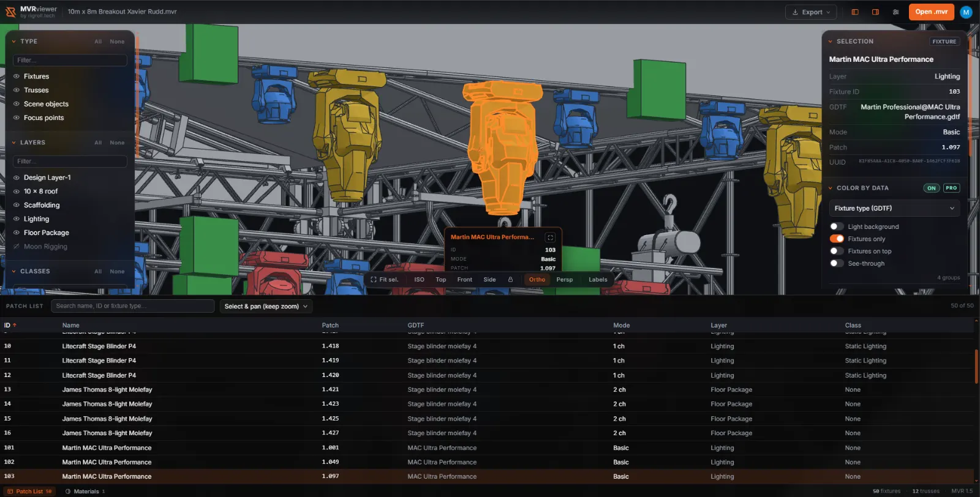Collapse the CLASSES section
The height and width of the screenshot is (497, 980).
(x=13, y=271)
